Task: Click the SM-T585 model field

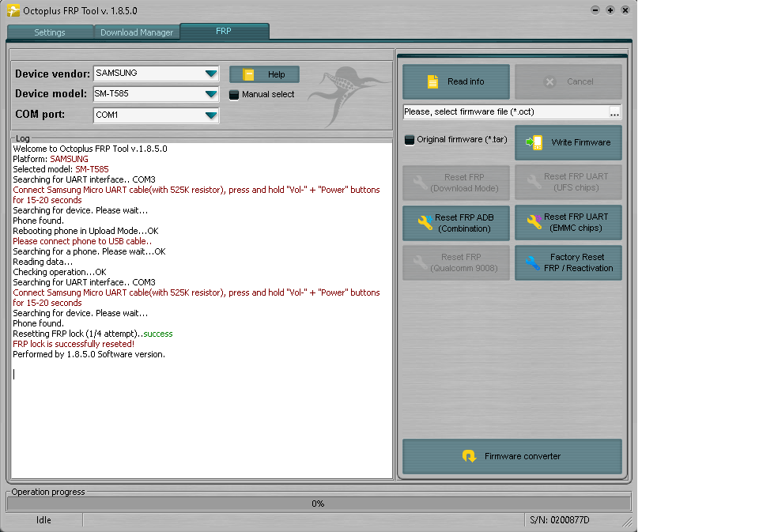Action: pyautogui.click(x=156, y=94)
